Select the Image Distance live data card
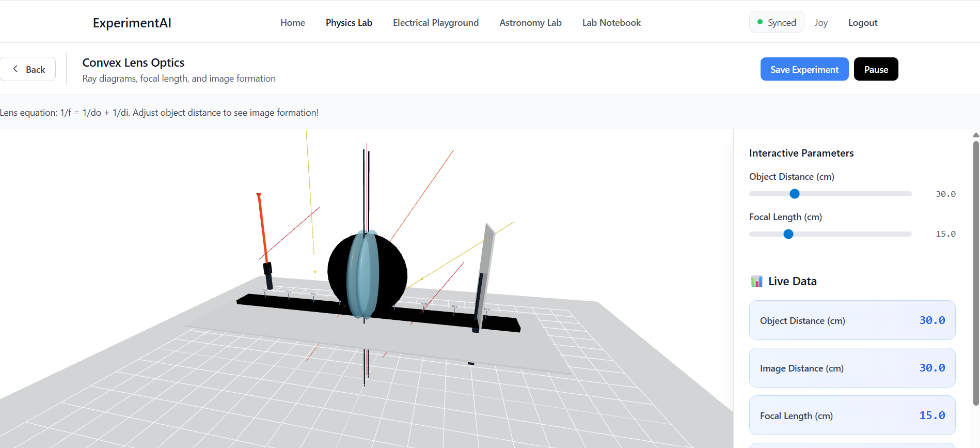The width and height of the screenshot is (980, 448). (852, 368)
